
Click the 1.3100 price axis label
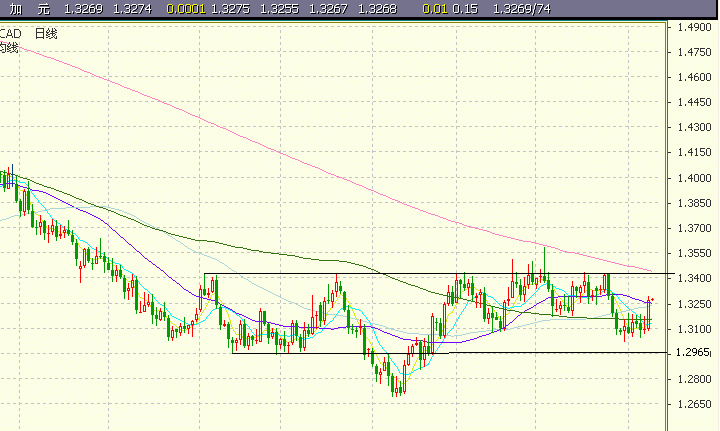point(694,329)
